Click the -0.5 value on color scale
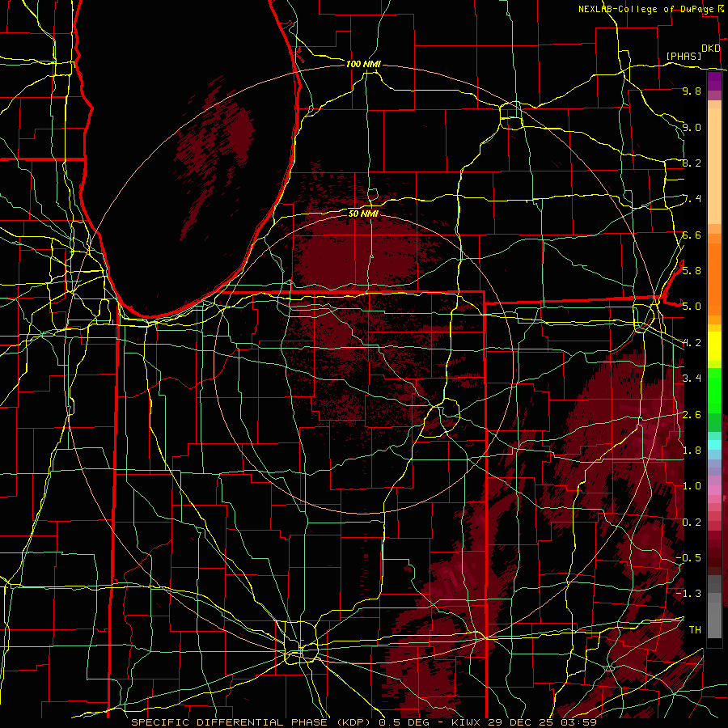Screen dimensions: 728x728 (x=688, y=558)
